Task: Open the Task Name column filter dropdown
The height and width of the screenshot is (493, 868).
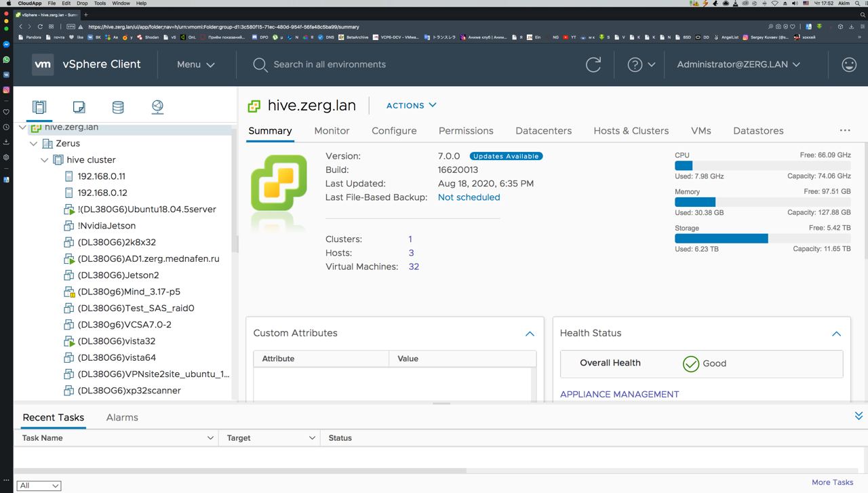Action: (x=210, y=438)
